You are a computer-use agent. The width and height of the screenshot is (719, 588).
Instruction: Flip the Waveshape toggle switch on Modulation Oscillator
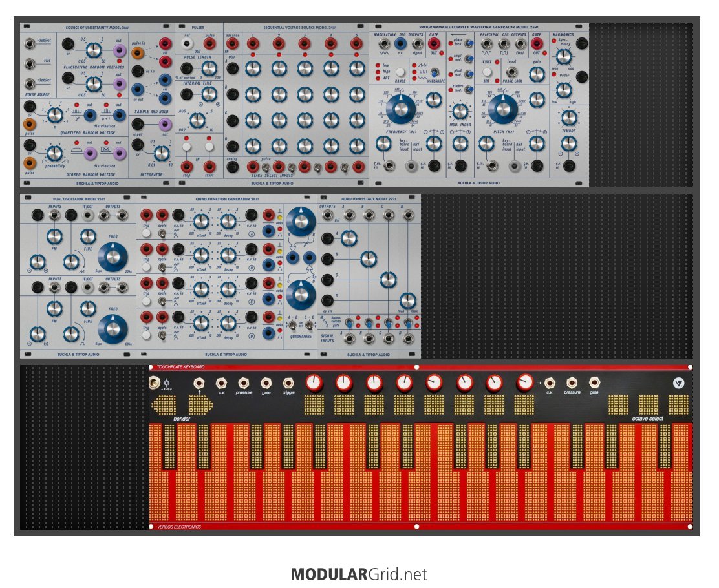434,72
